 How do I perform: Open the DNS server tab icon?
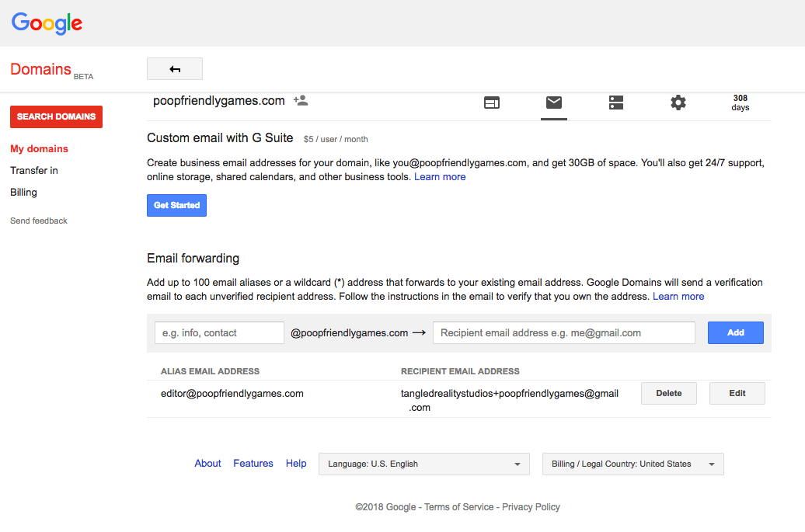click(x=616, y=103)
